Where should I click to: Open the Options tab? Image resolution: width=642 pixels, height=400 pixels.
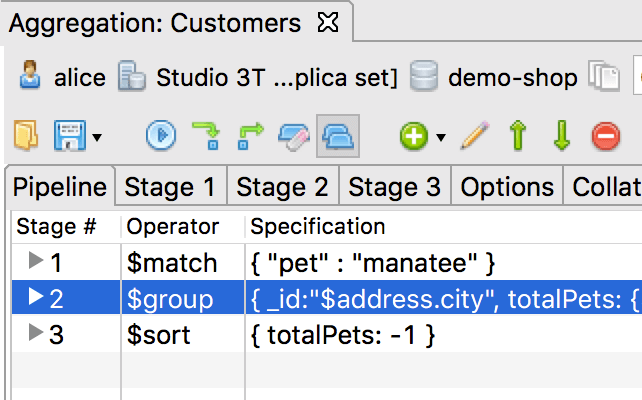tap(507, 187)
